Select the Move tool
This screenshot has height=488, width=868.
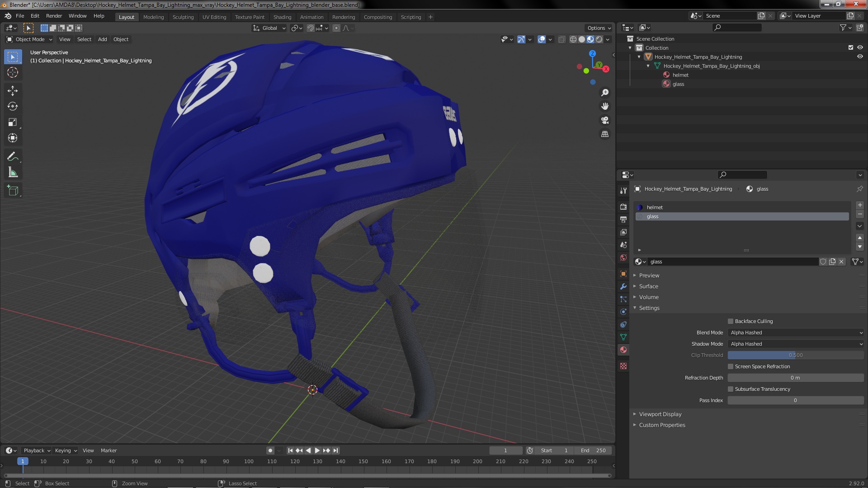coord(13,91)
